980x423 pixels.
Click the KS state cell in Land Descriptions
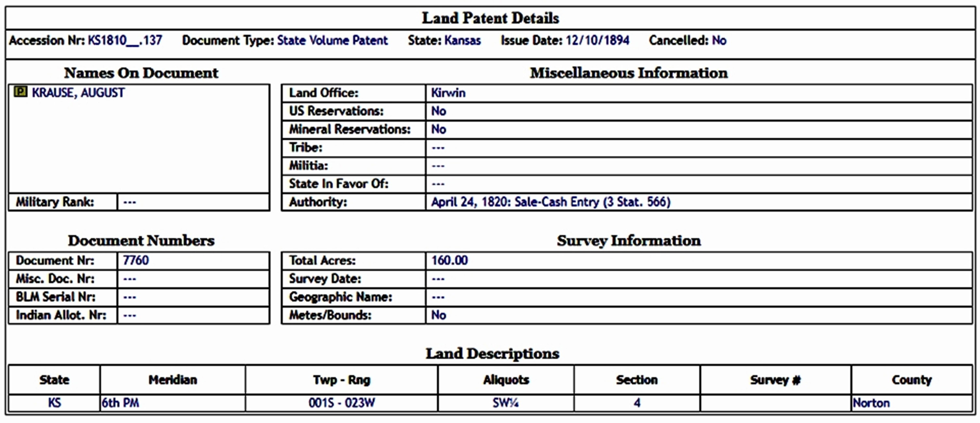[54, 403]
